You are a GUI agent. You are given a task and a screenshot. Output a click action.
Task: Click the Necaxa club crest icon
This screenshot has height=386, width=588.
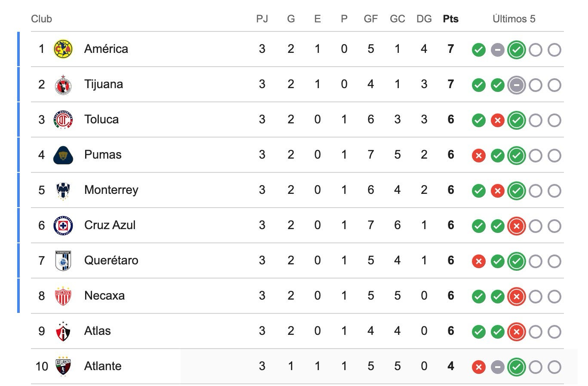(63, 296)
